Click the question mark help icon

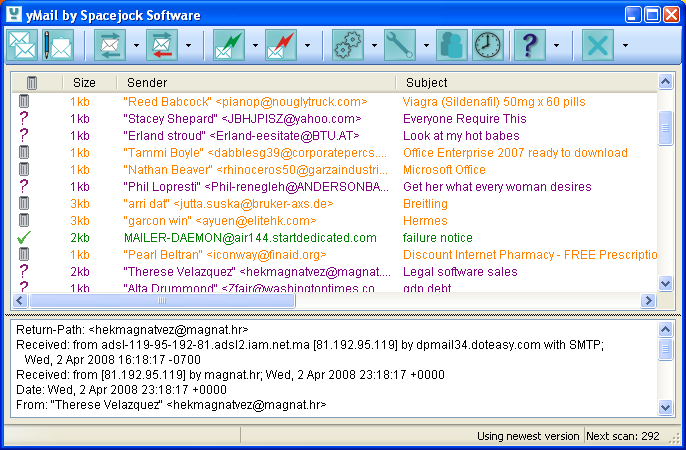[530, 45]
